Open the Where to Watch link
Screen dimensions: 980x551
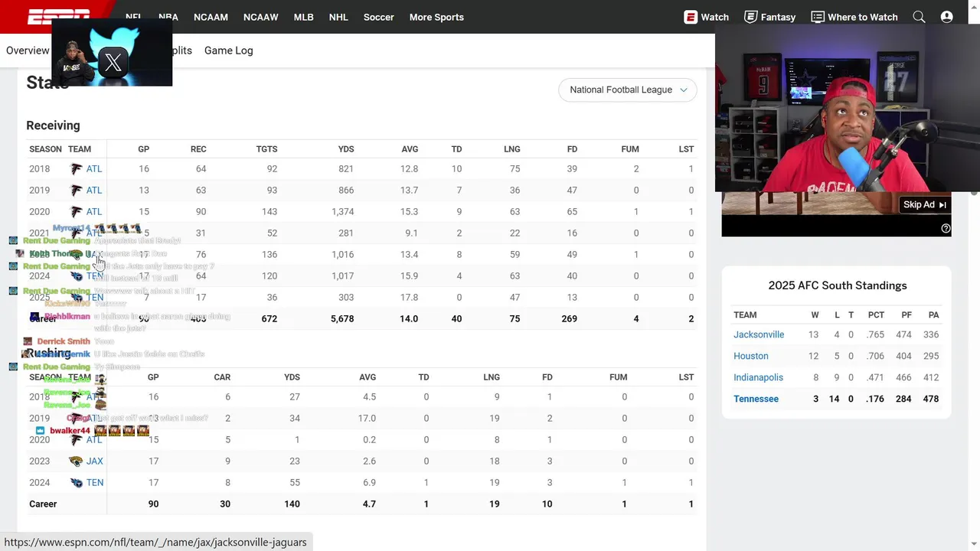point(854,17)
